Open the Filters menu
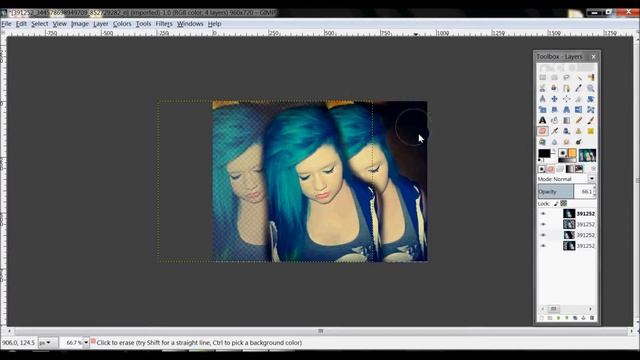This screenshot has width=640, height=360. coord(164,24)
